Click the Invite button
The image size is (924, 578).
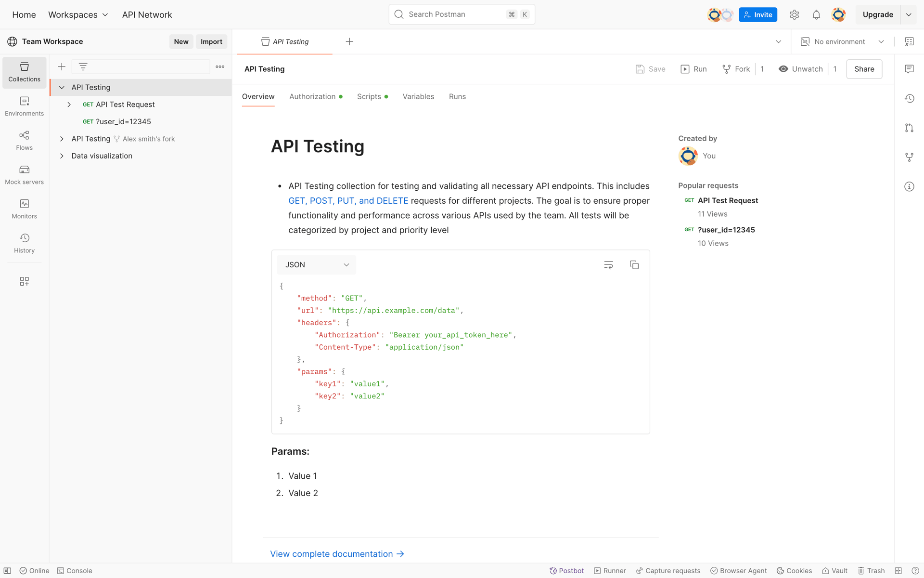pos(758,14)
